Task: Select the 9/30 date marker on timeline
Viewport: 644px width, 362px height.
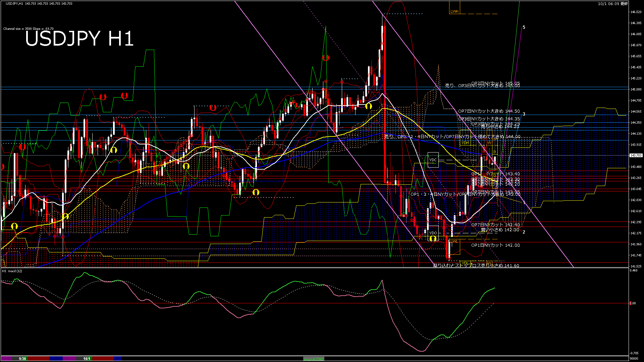Action: (22, 359)
